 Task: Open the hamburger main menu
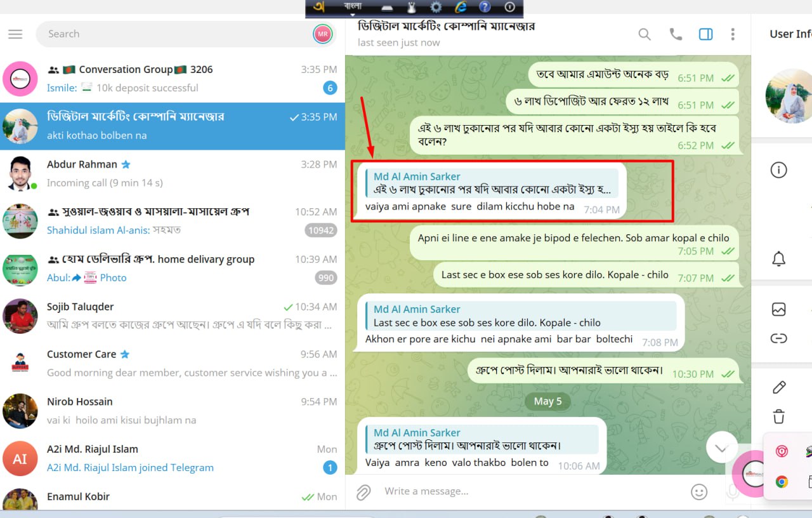point(15,34)
